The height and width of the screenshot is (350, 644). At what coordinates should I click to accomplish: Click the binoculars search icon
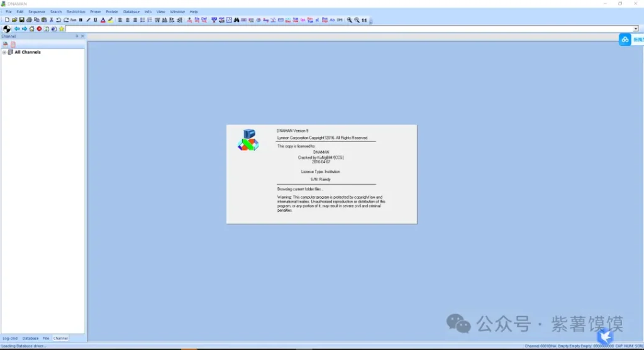click(236, 20)
